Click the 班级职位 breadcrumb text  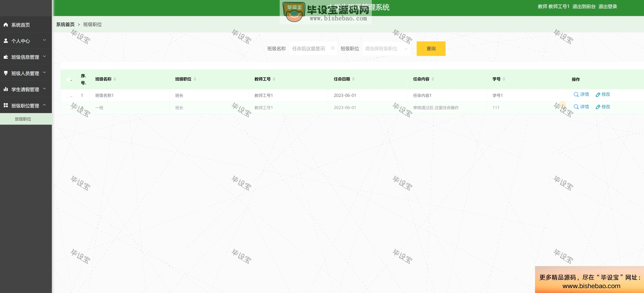pos(92,24)
